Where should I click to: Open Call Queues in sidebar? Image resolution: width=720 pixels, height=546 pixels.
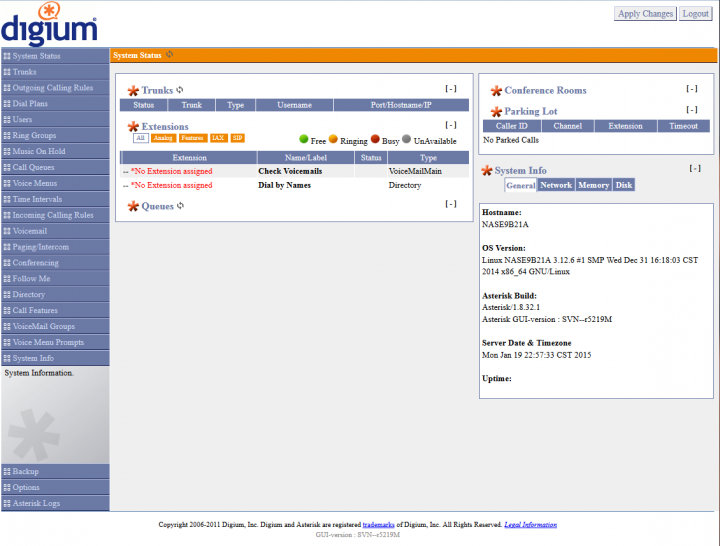click(x=55, y=167)
